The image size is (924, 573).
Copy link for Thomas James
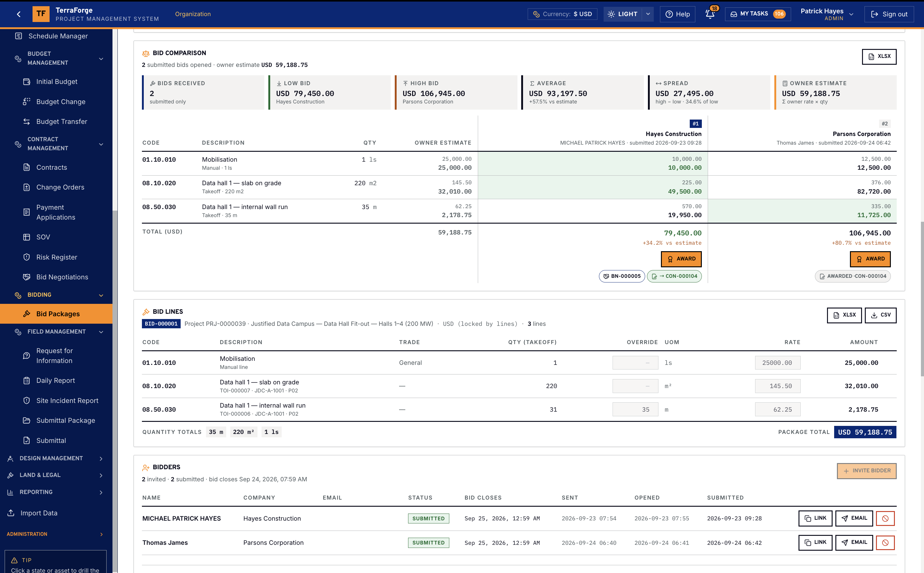tap(815, 543)
